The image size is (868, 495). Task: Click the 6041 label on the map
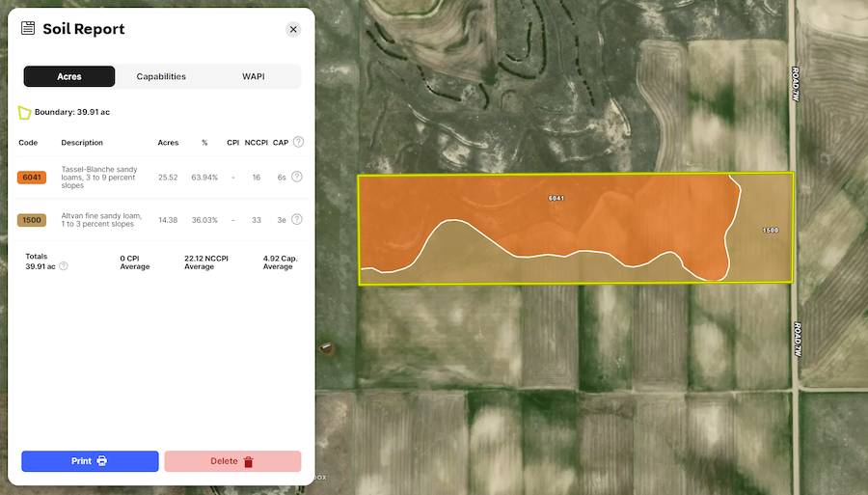point(556,198)
